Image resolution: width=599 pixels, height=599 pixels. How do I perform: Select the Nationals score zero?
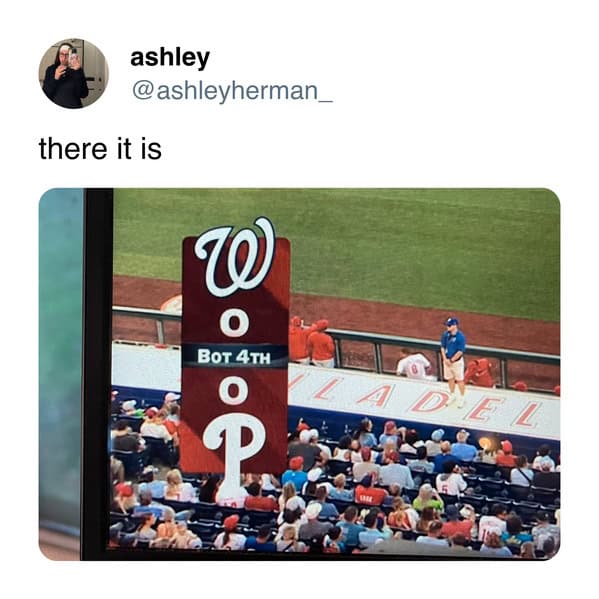235,324
